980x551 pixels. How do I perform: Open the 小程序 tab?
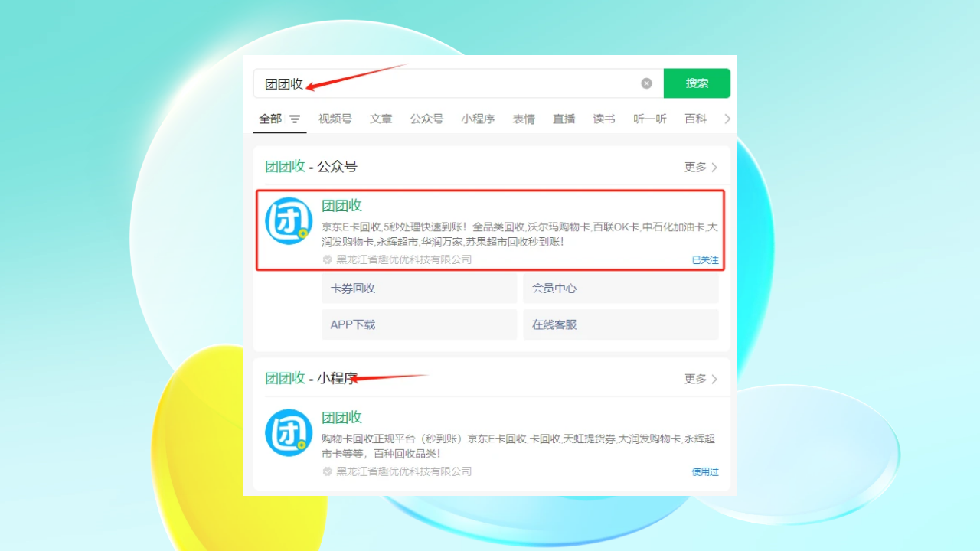coord(478,119)
